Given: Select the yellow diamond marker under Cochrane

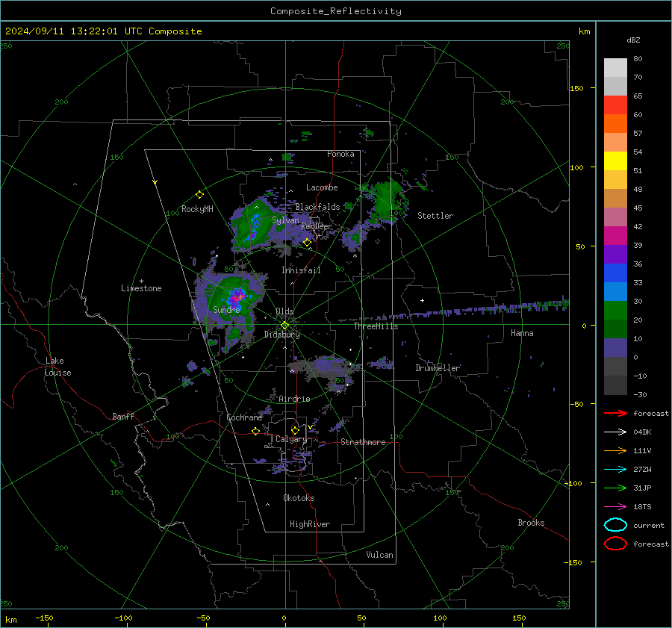Looking at the screenshot, I should tap(255, 432).
